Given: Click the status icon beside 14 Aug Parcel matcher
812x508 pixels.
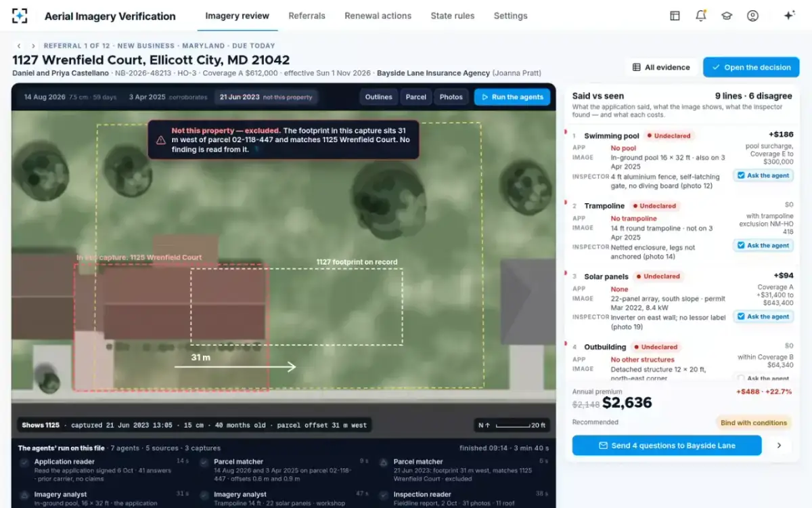Looking at the screenshot, I should point(204,462).
